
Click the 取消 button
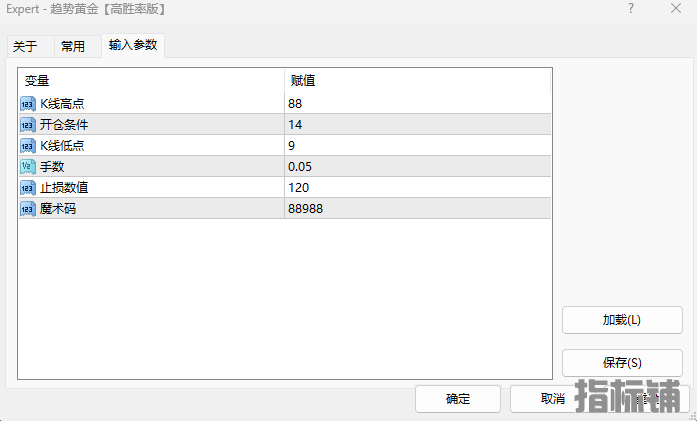pyautogui.click(x=552, y=398)
